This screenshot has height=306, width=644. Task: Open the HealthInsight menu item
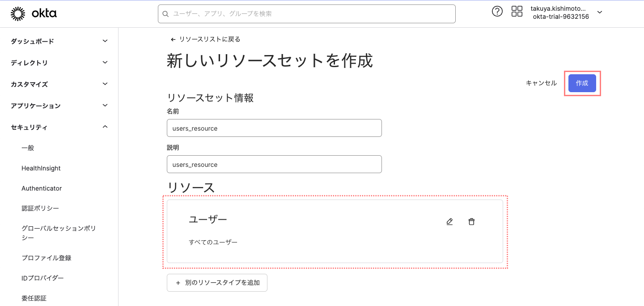pos(41,168)
